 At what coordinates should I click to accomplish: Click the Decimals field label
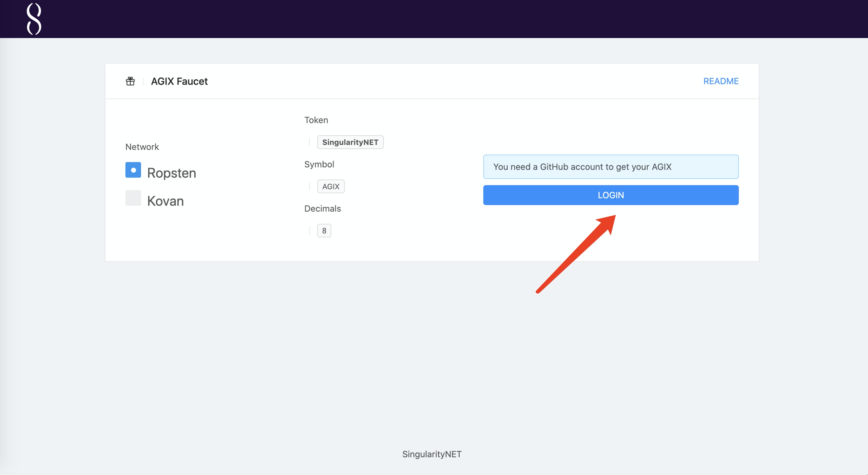[x=323, y=209]
